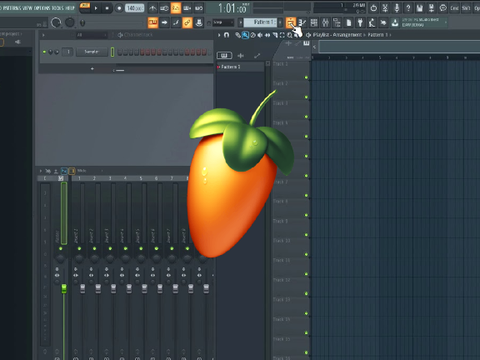The width and height of the screenshot is (480, 360).
Task: Click the arrow right of Pattern 1 selector
Action: click(x=280, y=23)
